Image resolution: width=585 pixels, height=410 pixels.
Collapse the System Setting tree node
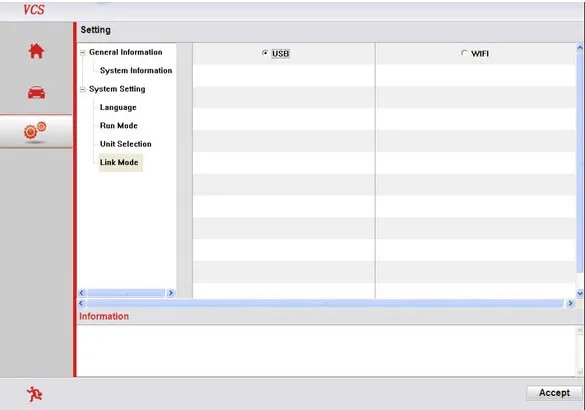83,89
